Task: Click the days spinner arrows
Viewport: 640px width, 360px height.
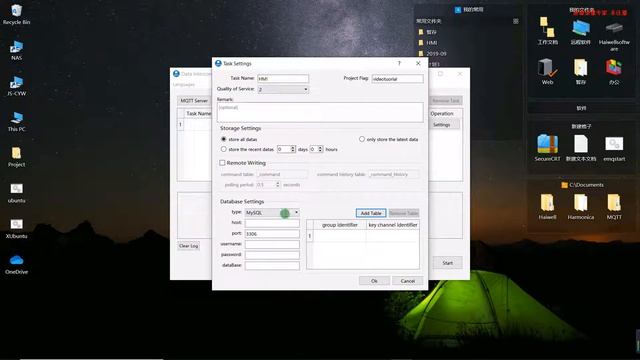Action: point(293,149)
